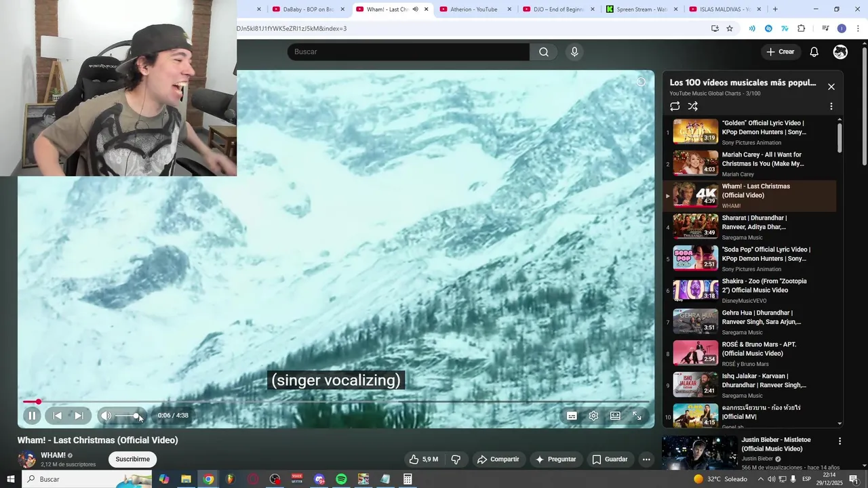Show hidden system tray icons
The width and height of the screenshot is (868, 488).
click(x=760, y=479)
